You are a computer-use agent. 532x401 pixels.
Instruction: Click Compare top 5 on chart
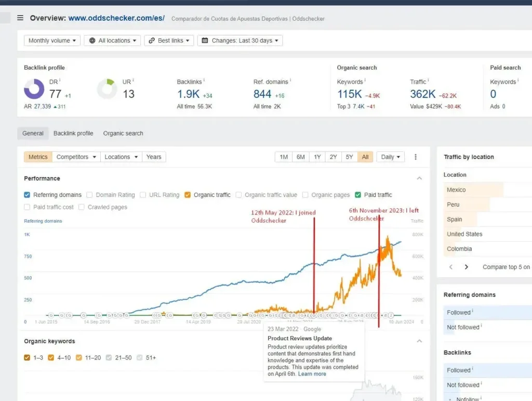507,267
